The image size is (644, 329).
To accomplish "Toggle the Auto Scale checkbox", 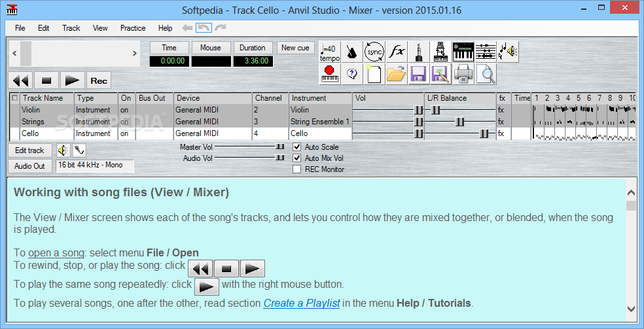I will [x=296, y=147].
